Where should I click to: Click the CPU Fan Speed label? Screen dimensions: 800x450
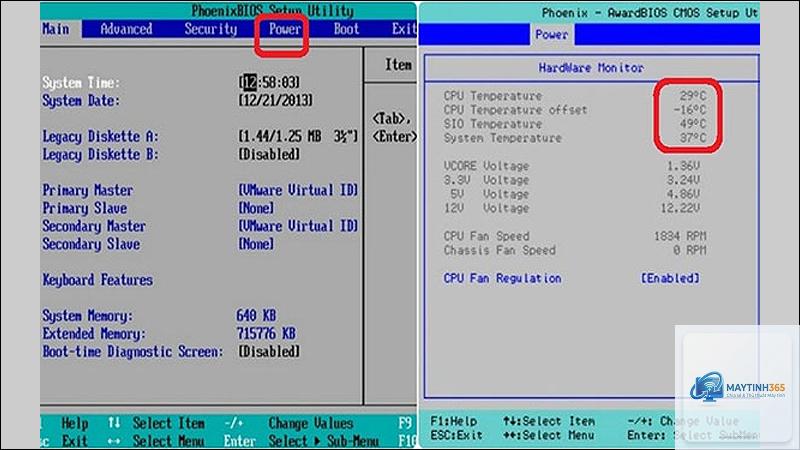[x=486, y=237]
